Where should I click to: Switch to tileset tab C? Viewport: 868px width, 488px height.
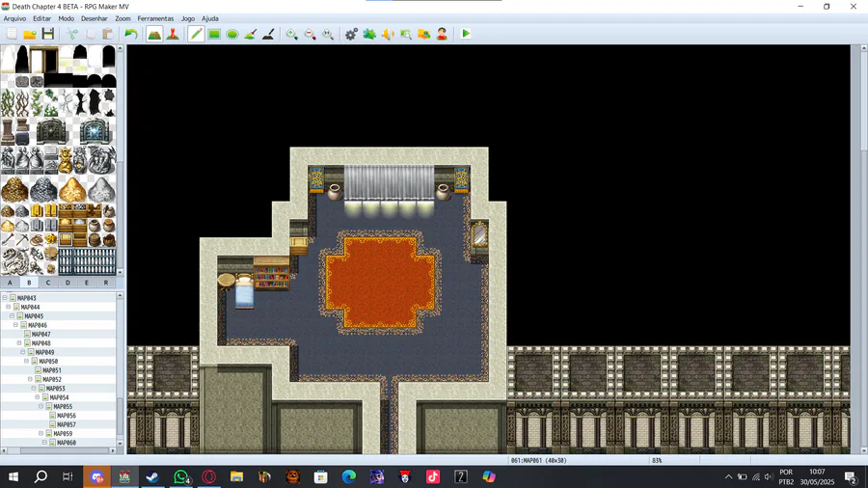point(48,283)
